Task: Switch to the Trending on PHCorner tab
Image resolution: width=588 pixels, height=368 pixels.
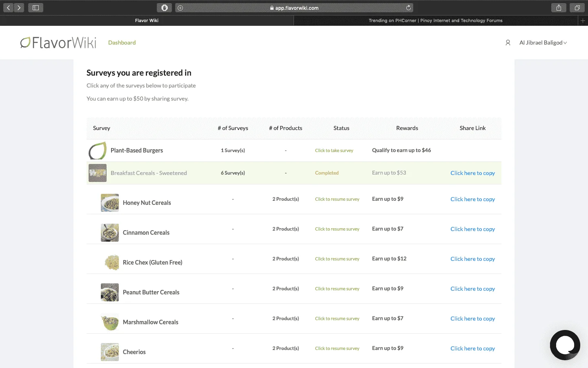Action: pos(436,20)
